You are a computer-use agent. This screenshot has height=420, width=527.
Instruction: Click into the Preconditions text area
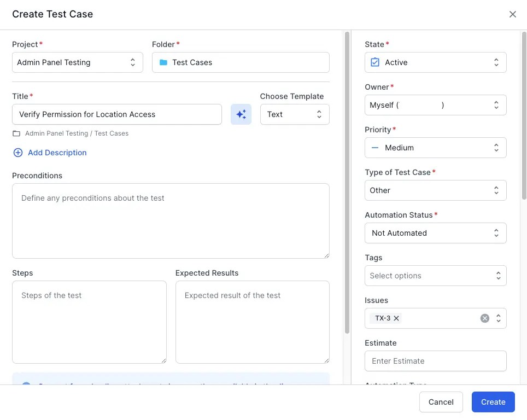coord(171,221)
